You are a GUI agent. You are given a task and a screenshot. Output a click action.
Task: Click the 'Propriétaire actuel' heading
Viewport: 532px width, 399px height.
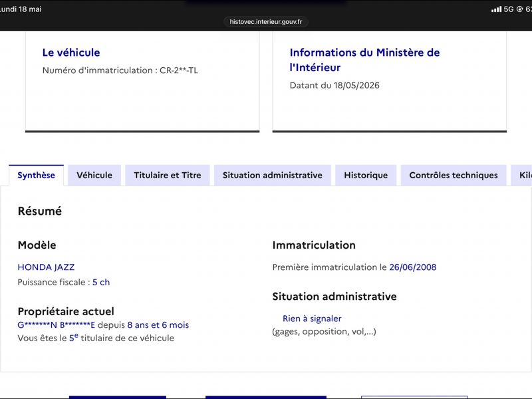66,311
